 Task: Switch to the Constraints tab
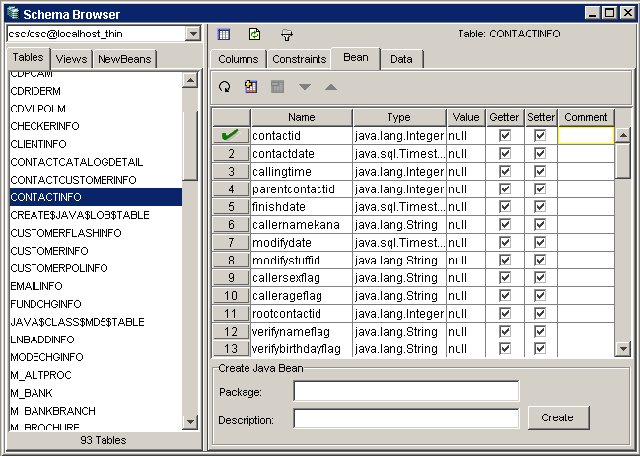click(x=300, y=59)
